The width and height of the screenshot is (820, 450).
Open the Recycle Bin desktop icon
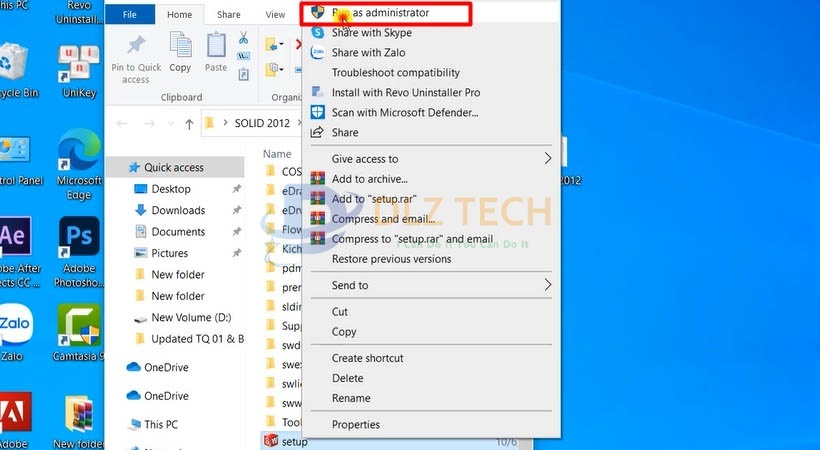(x=18, y=72)
